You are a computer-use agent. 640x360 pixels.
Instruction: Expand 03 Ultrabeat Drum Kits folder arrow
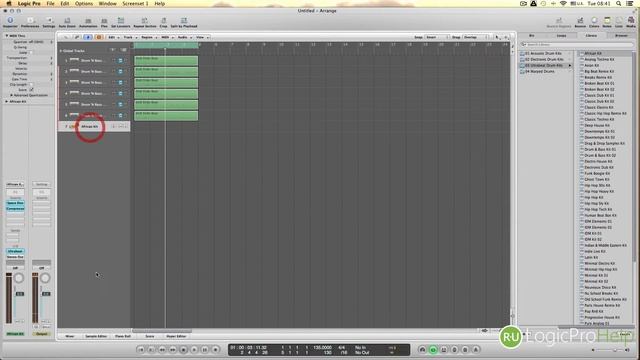click(x=570, y=65)
